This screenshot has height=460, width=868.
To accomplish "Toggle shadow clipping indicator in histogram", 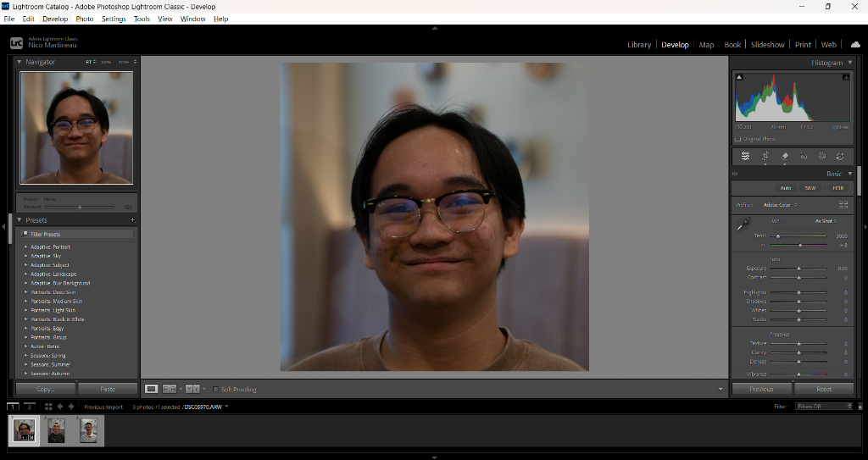I will pos(739,77).
